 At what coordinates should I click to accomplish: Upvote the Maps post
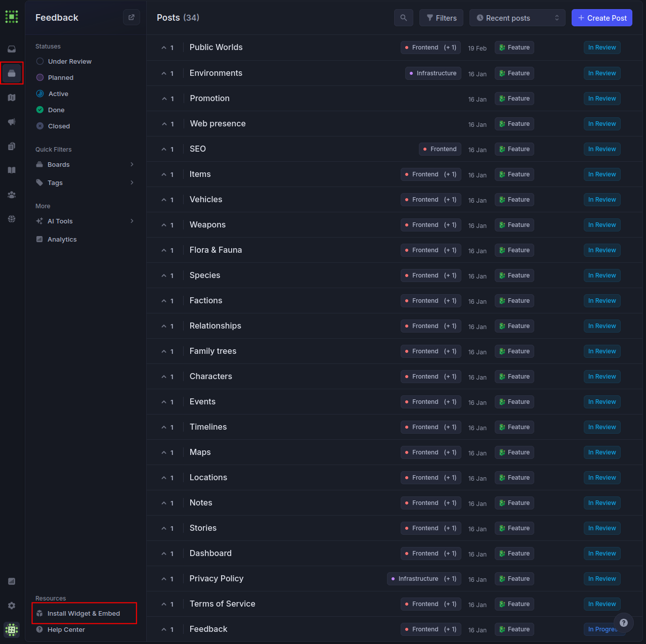[167, 452]
